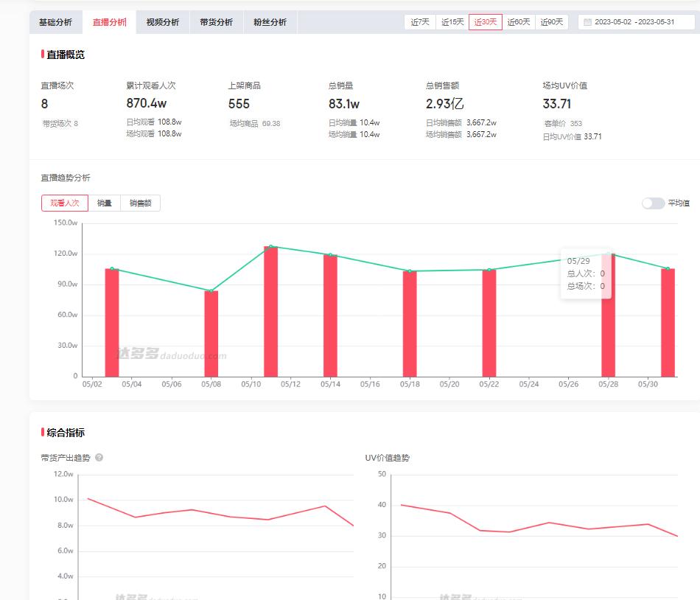Switch to the 视频分析 tab
This screenshot has height=600, width=700.
tap(163, 22)
